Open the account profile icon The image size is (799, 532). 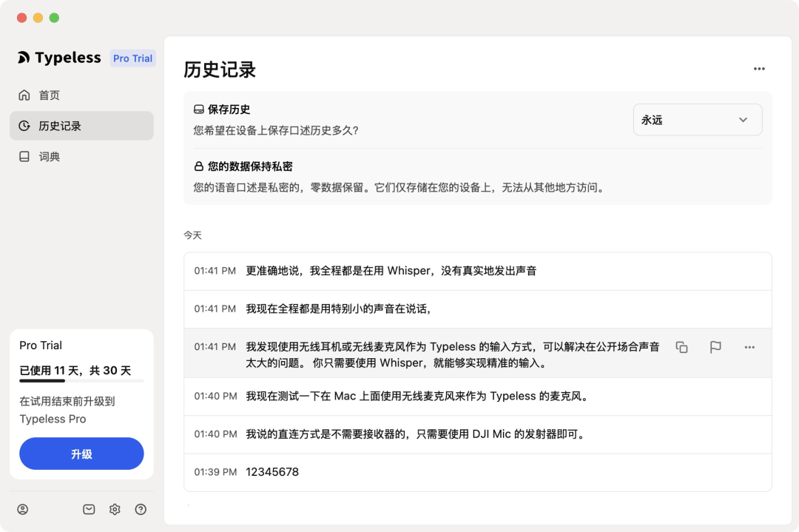(23, 509)
